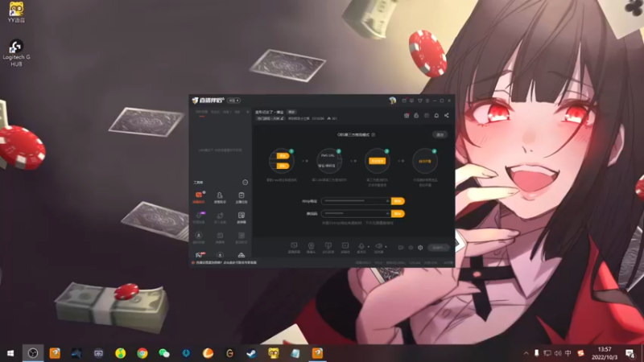The image size is (644, 362).
Task: Click the microphone icon in the bottom toolbar
Action: point(361,248)
